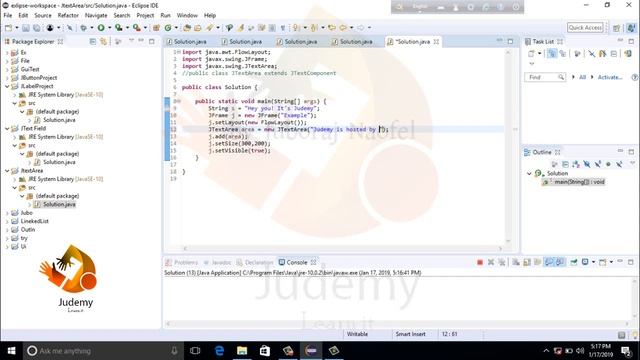The width and height of the screenshot is (640, 360).
Task: Collapse the JtextArea project node
Action: [7, 171]
